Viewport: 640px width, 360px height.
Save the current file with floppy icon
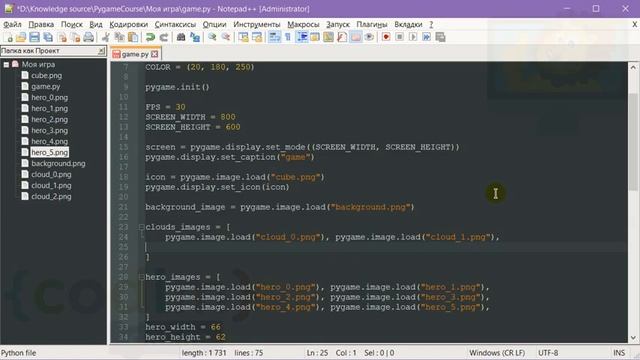point(35,38)
